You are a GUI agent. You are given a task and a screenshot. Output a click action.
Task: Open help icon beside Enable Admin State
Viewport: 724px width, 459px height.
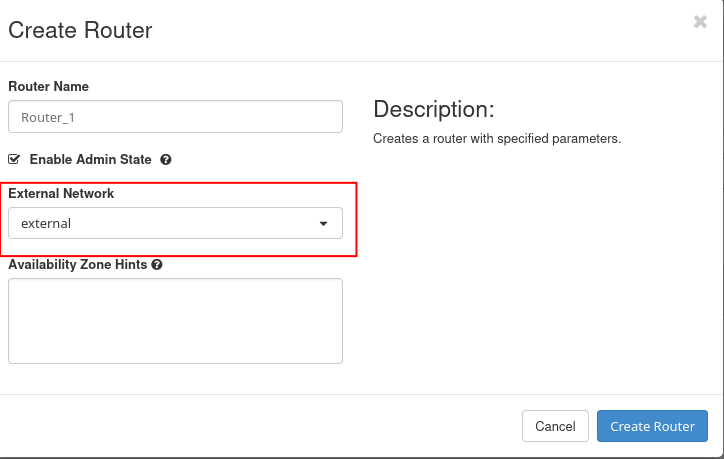[166, 159]
